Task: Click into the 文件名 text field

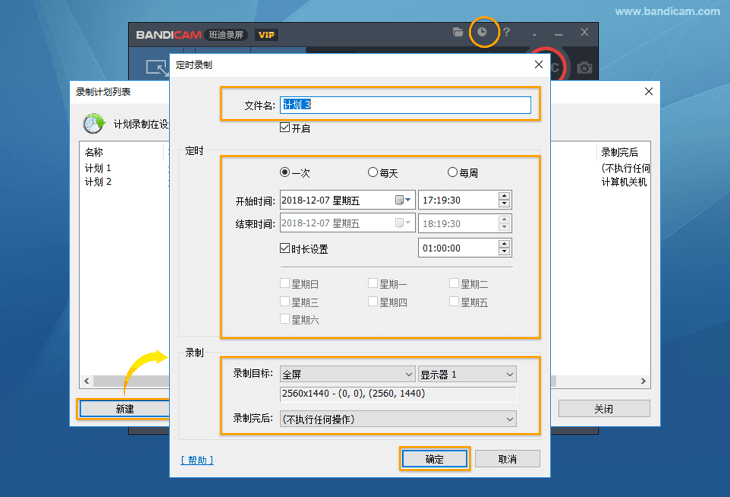Action: tap(405, 105)
